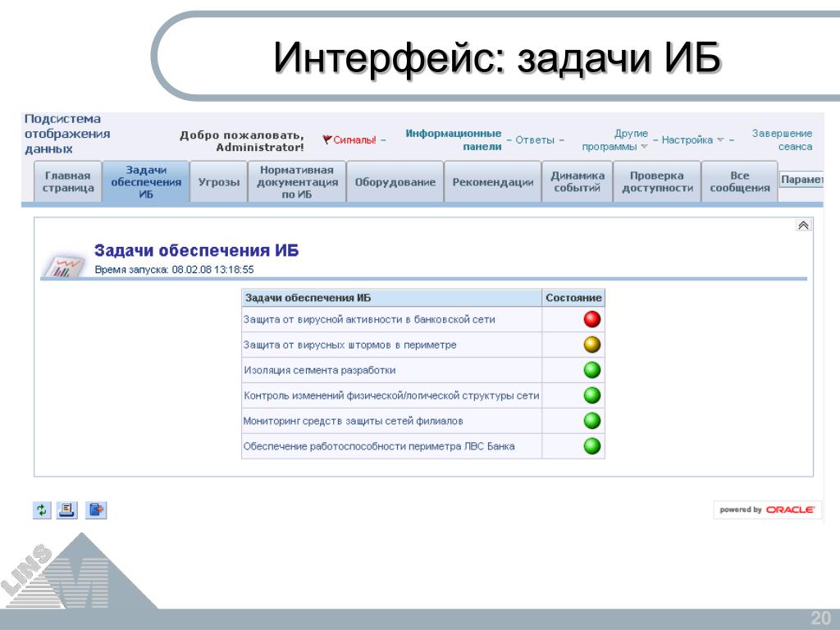Click Завершение сеанса to log out
The width and height of the screenshot is (840, 630).
pyautogui.click(x=782, y=139)
